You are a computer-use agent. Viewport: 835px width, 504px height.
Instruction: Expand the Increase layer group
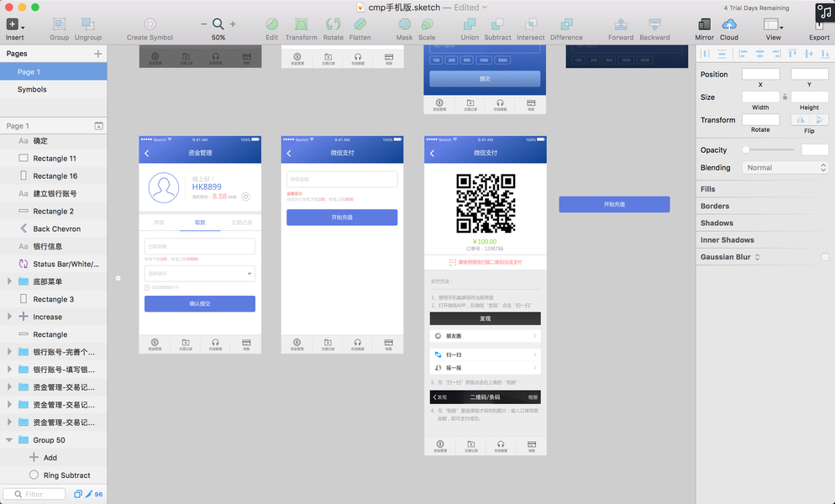(9, 317)
